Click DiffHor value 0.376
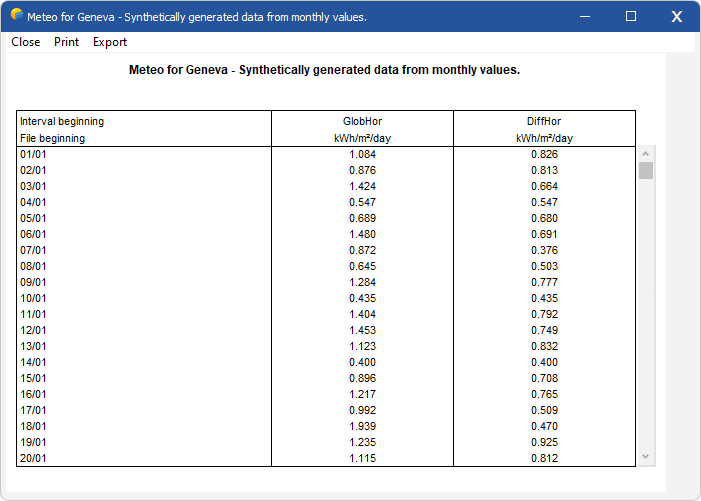Image resolution: width=701 pixels, height=501 pixels. [x=544, y=250]
